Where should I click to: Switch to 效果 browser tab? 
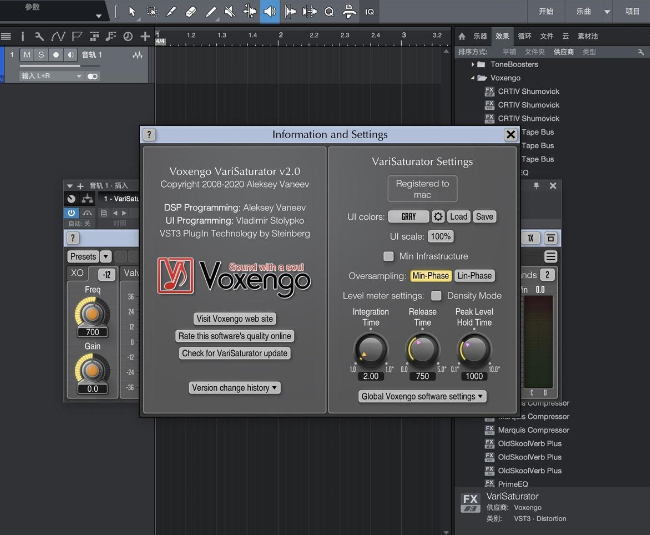coord(502,36)
